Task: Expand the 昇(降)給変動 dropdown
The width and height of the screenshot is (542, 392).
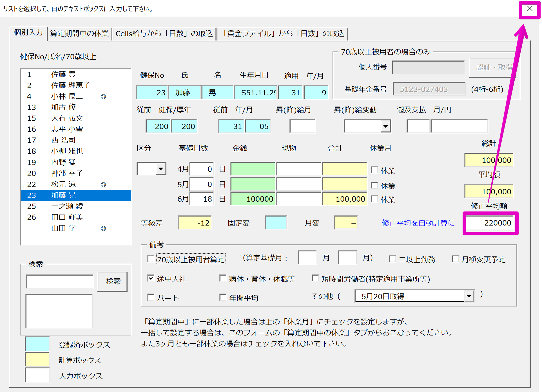Action: tap(385, 126)
